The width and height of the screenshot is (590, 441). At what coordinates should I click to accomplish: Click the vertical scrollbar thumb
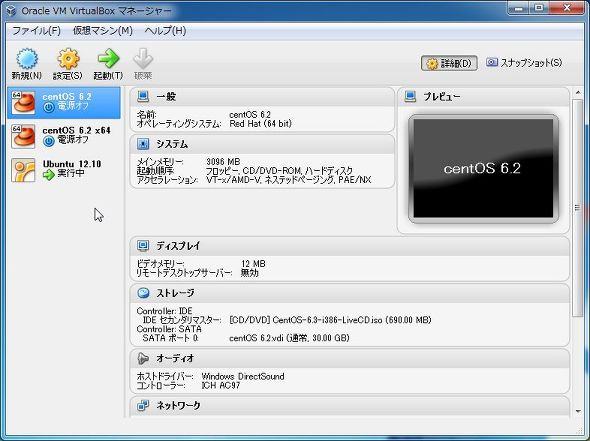[578, 208]
